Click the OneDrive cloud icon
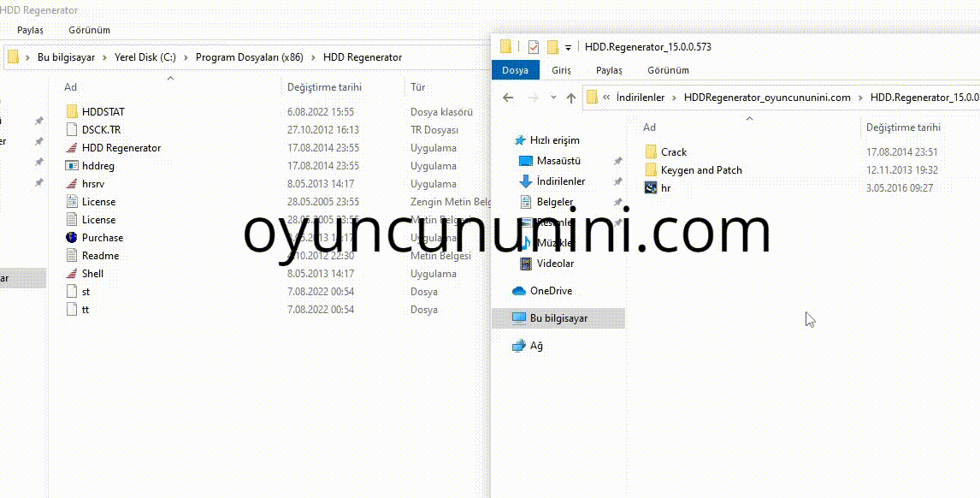980x498 pixels. pyautogui.click(x=519, y=291)
